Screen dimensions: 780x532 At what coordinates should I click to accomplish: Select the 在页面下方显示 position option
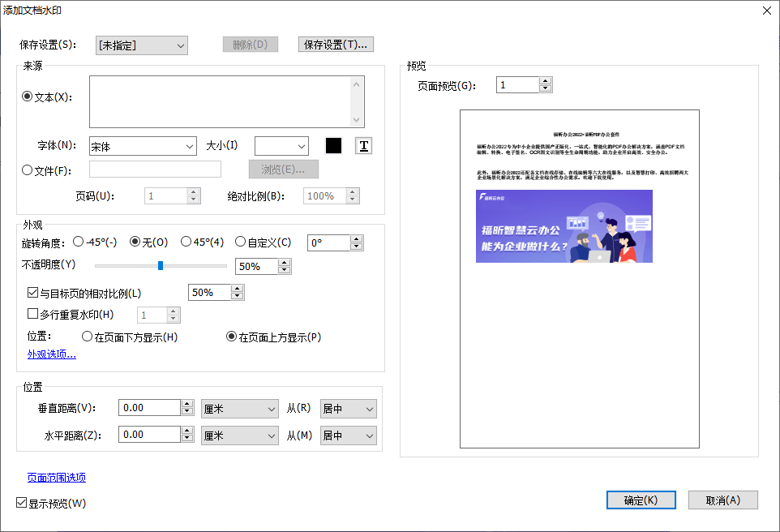tap(88, 337)
